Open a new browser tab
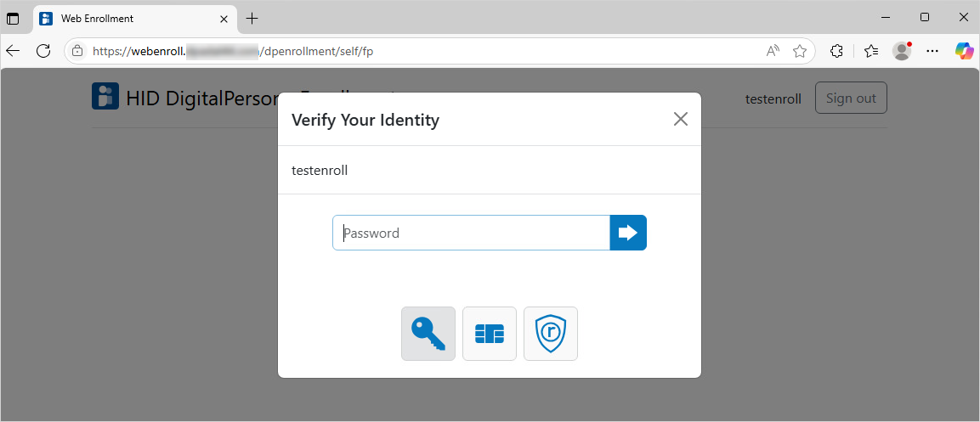The image size is (980, 422). point(252,18)
